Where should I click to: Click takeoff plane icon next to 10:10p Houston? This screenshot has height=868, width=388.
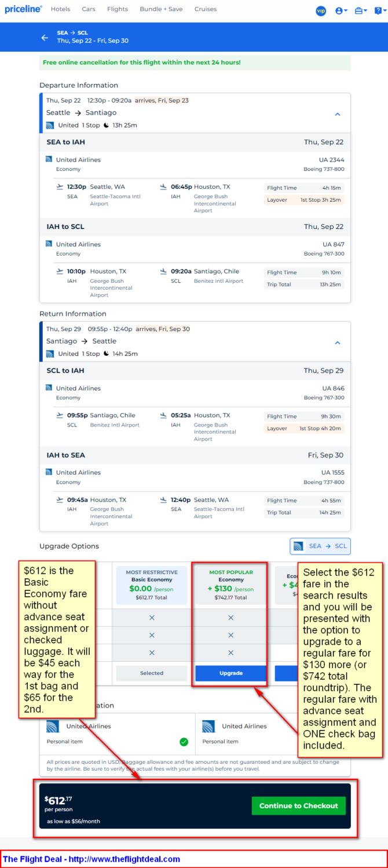(x=60, y=271)
